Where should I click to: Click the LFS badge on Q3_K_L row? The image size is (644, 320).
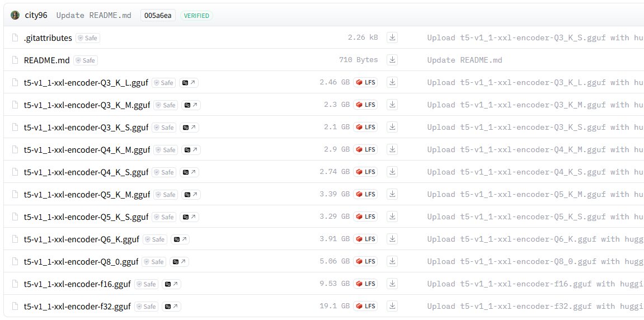(365, 83)
